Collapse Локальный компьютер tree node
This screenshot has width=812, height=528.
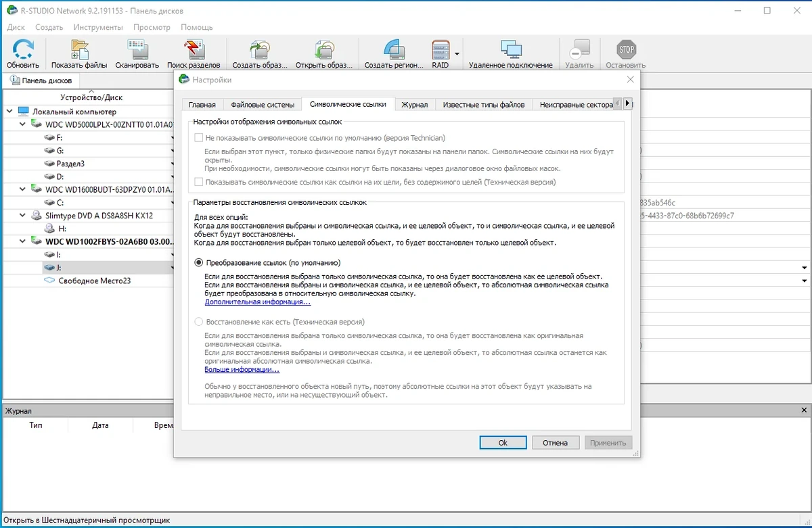9,112
